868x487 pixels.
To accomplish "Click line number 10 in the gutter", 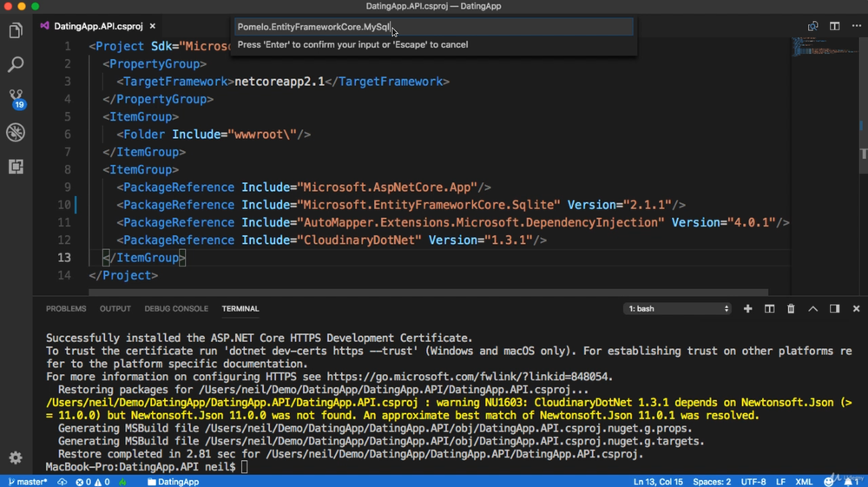I will click(64, 205).
